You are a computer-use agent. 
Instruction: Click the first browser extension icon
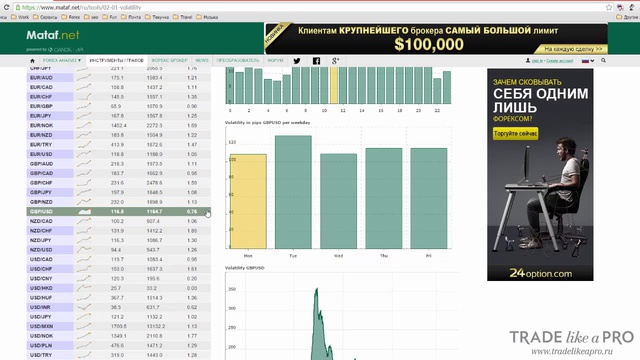tap(620, 7)
